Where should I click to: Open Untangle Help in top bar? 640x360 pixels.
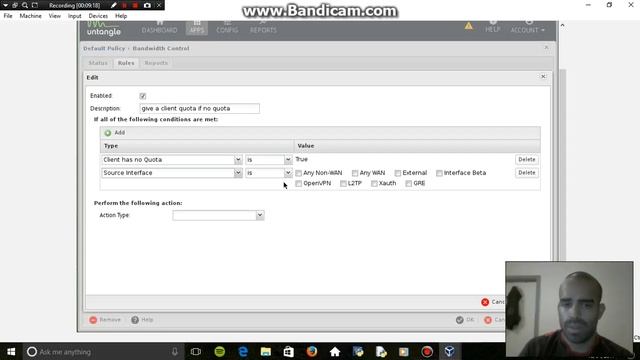click(493, 28)
